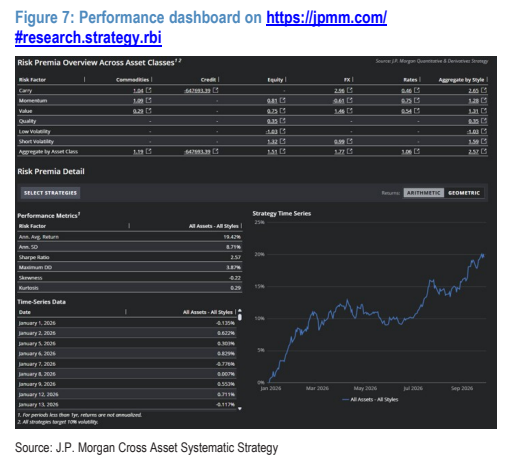Open the pop-out icon beside Value Rates 0.54
The image size is (511, 462).
click(417, 110)
